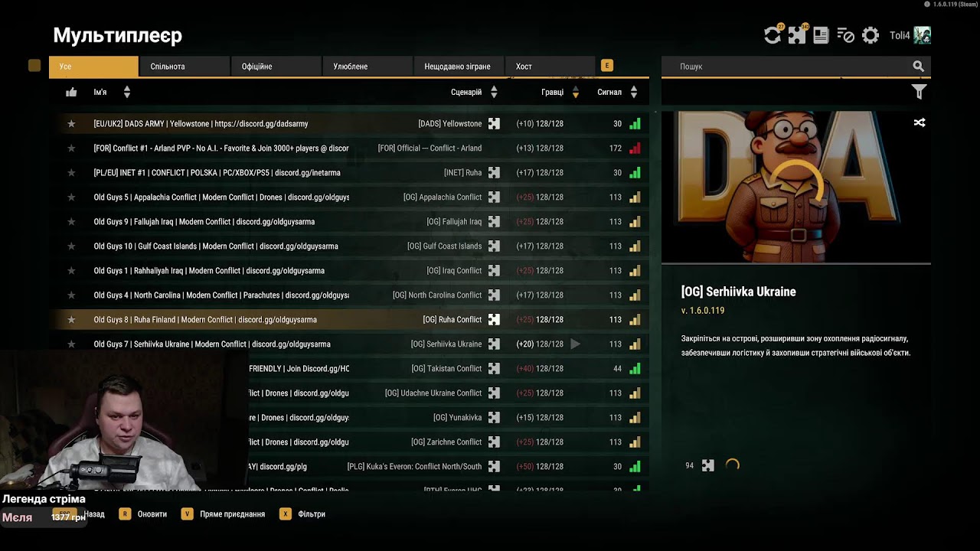Click mods puzzle icon in Old Guys 5 row
980x551 pixels.
(494, 197)
